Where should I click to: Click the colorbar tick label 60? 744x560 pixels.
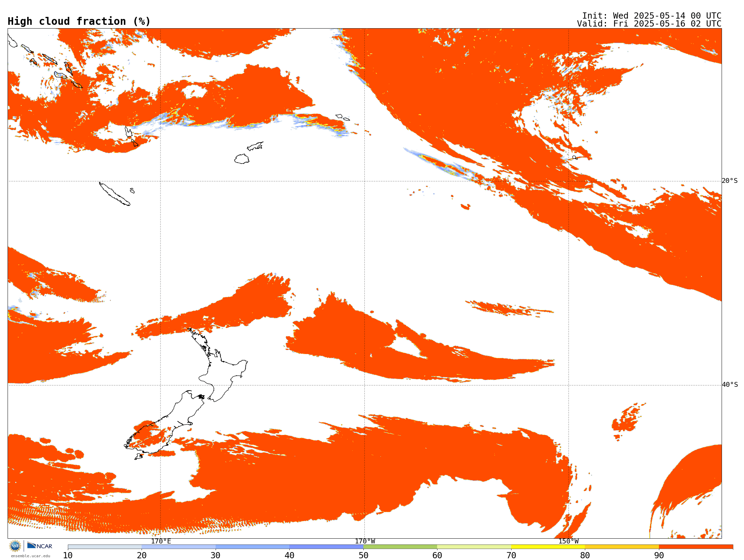[x=437, y=556]
